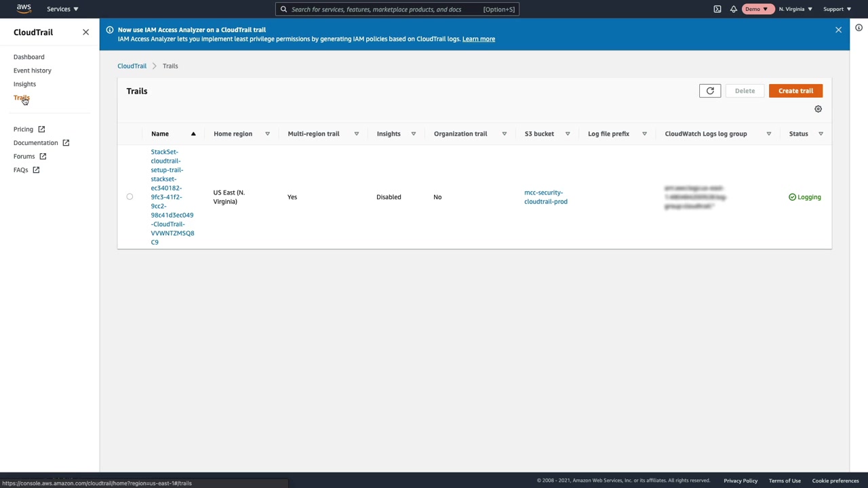868x488 pixels.
Task: Click the banner info circle icon
Action: [x=110, y=30]
